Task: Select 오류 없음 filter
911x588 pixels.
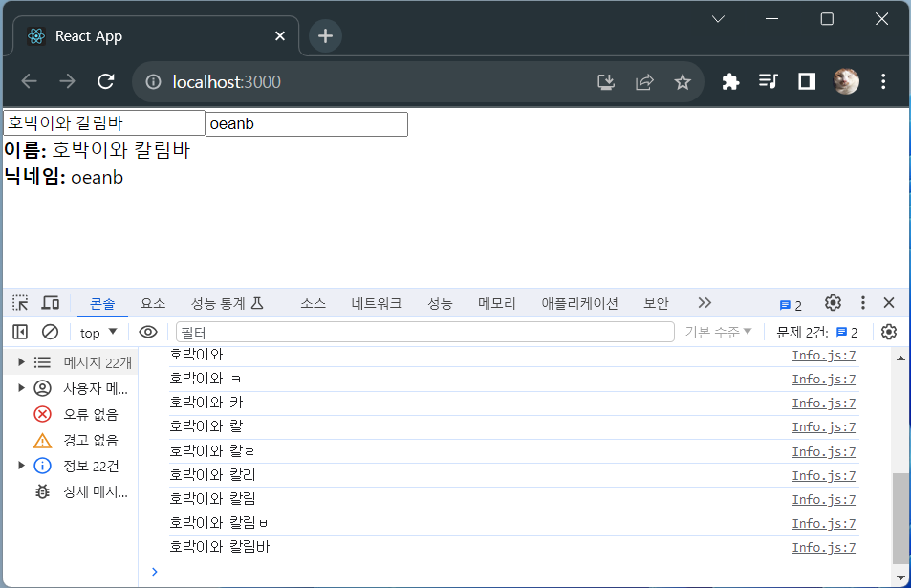Action: [x=76, y=414]
